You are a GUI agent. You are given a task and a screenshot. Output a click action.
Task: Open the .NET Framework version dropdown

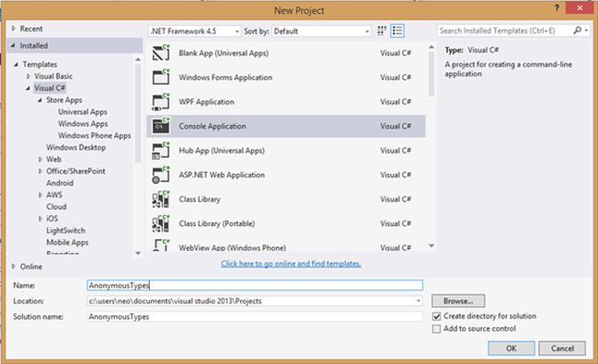[x=194, y=31]
